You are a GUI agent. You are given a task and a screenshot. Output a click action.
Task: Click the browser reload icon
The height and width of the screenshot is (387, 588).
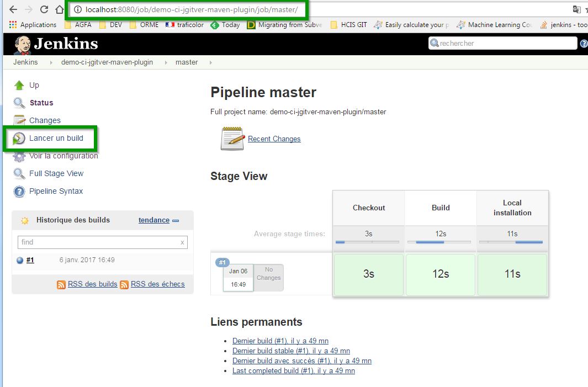[x=44, y=9]
